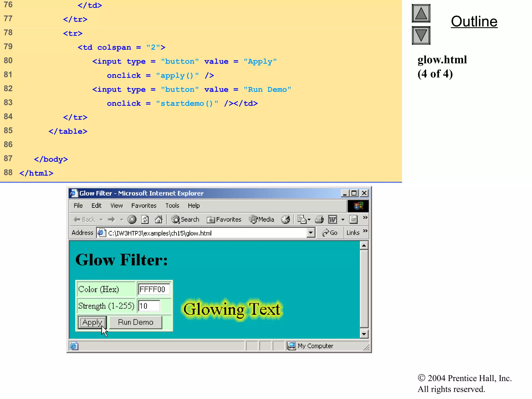Screen dimensions: 532x399
Task: Click the Run Demo button
Action: (x=136, y=322)
